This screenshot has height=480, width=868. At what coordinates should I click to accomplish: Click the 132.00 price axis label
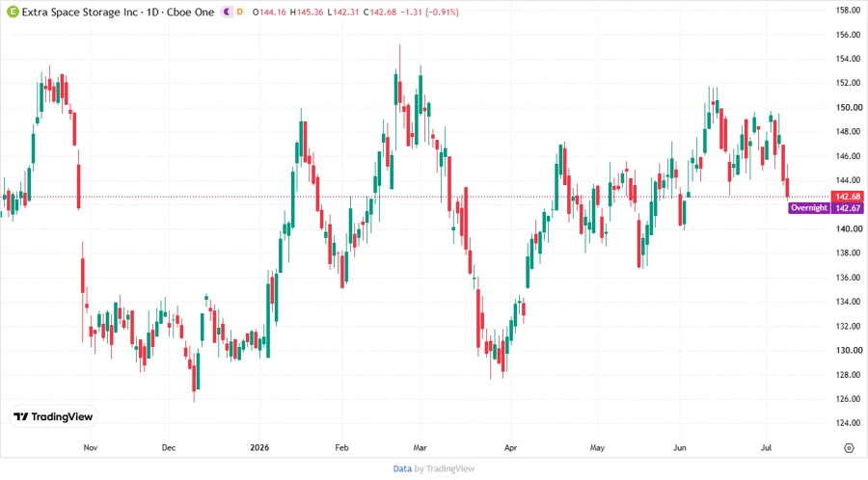[848, 326]
